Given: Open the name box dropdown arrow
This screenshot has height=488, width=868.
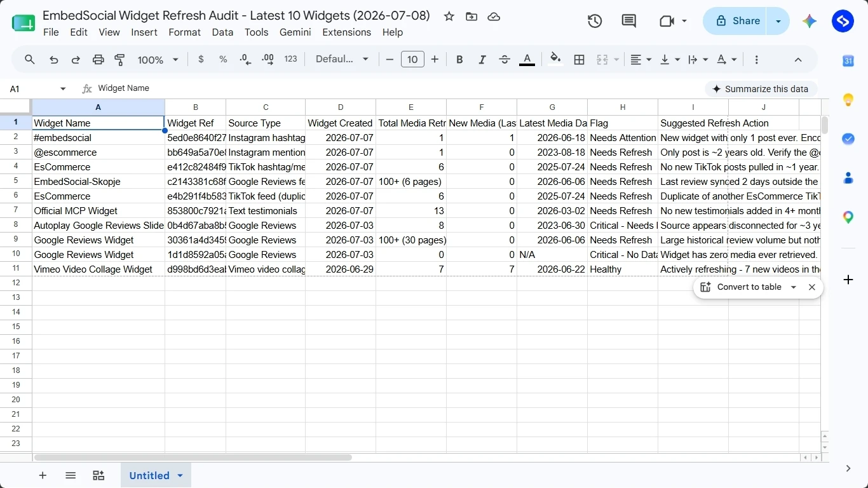Looking at the screenshot, I should [x=63, y=89].
